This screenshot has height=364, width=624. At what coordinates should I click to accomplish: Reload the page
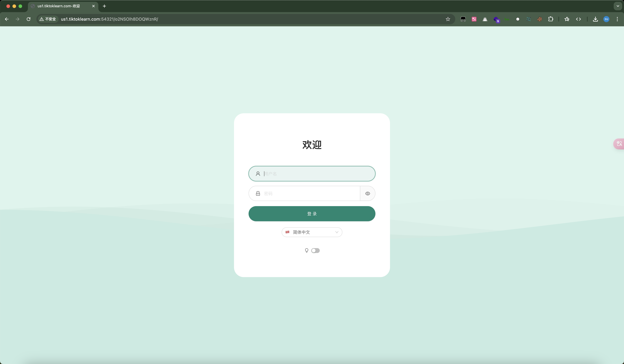(x=29, y=19)
